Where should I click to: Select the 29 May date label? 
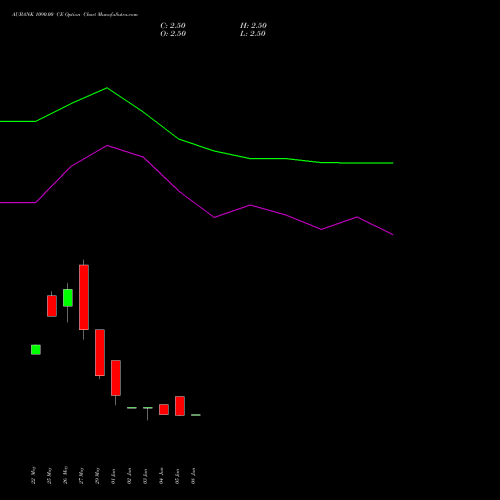pyautogui.click(x=97, y=476)
